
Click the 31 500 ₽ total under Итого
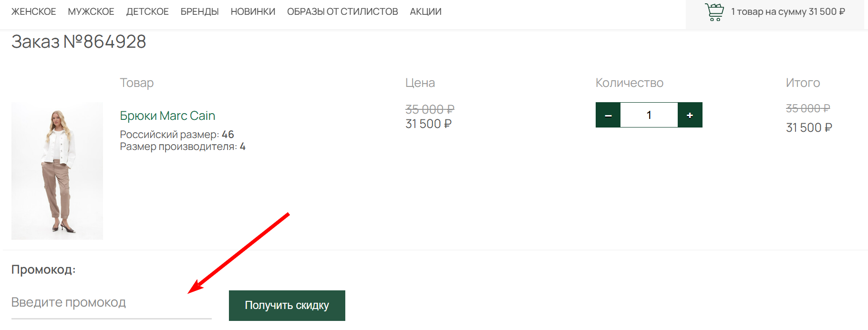point(809,128)
